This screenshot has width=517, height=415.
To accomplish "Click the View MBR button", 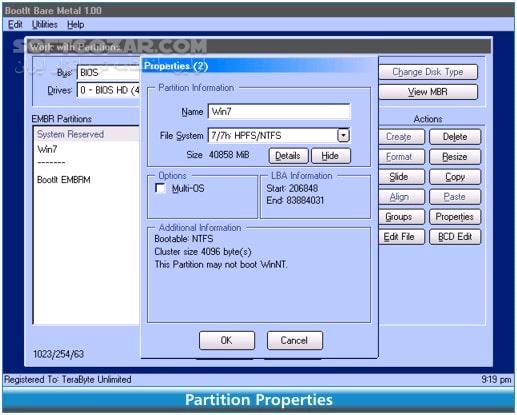I will [428, 92].
